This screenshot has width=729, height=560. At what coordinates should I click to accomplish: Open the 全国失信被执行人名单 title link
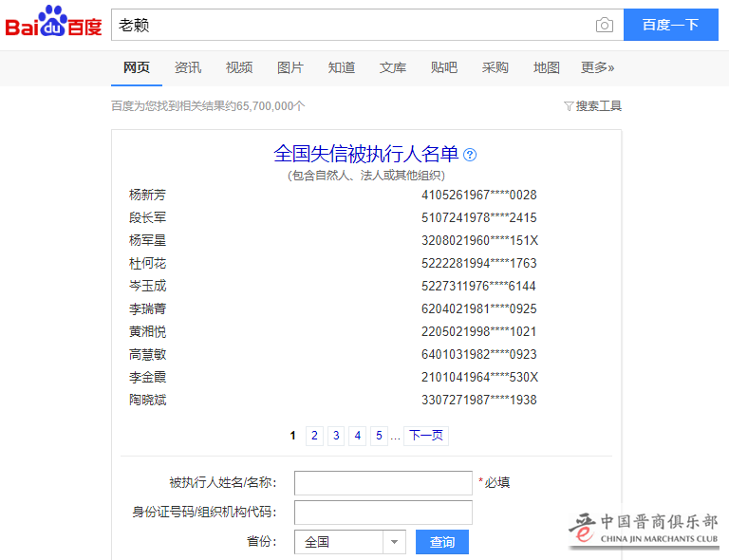point(365,154)
